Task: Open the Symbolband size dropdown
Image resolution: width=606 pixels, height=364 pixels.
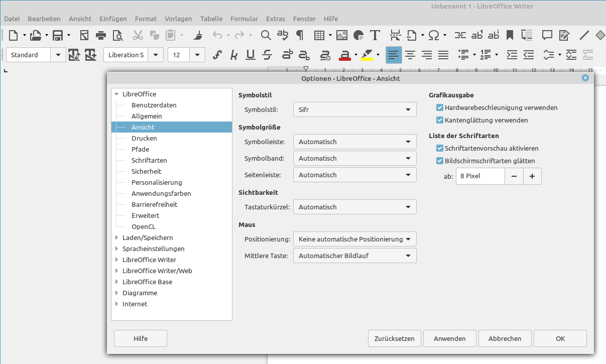Action: coord(355,159)
